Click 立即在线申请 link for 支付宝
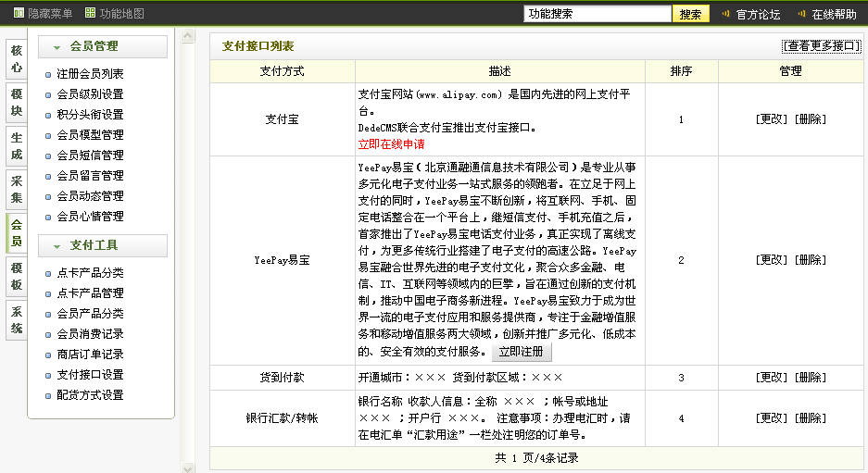Image resolution: width=868 pixels, height=473 pixels. click(x=391, y=144)
